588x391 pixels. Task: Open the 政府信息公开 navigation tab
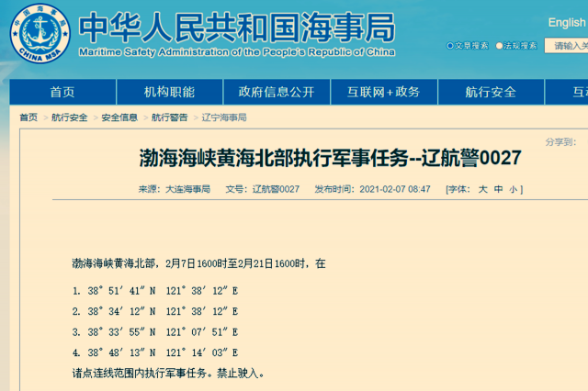(x=277, y=92)
